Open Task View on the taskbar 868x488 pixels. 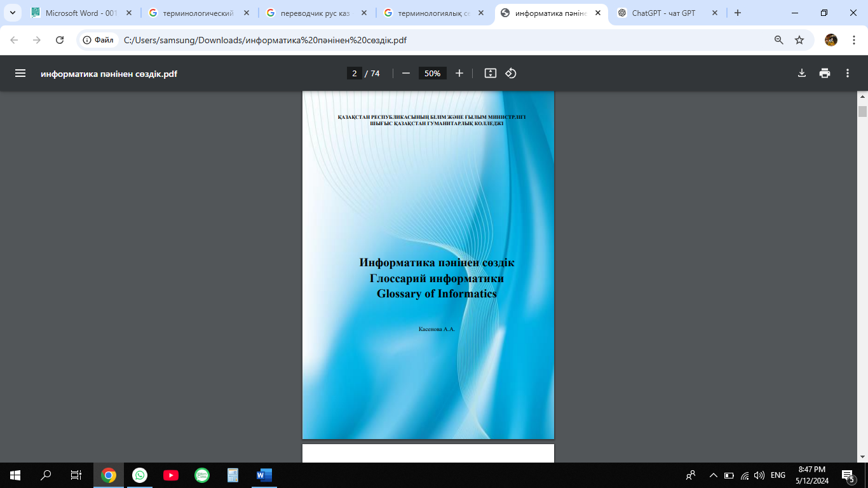[76, 475]
